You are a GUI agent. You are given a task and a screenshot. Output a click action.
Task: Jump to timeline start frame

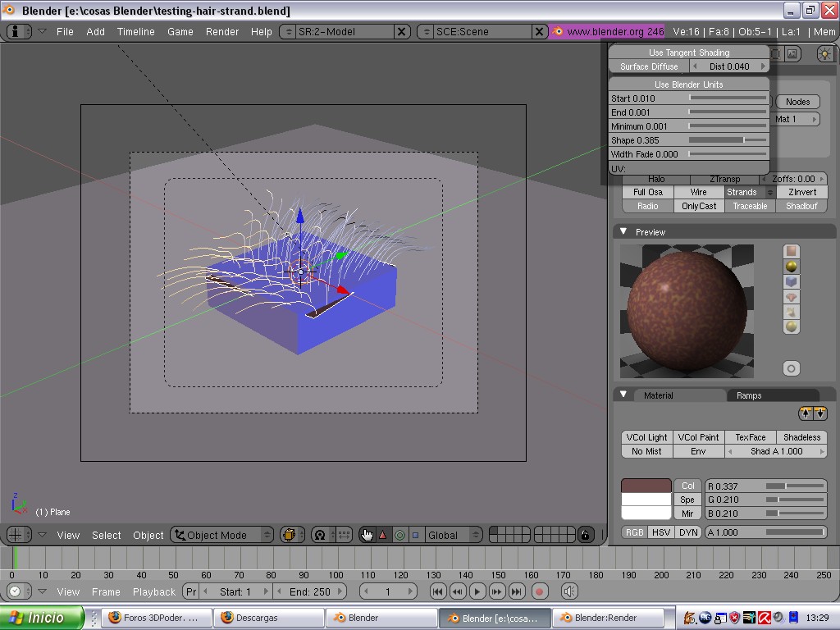438,591
